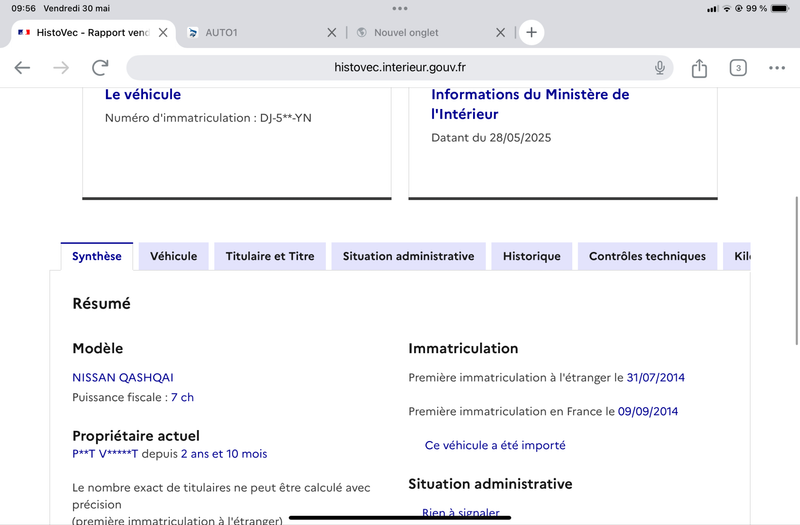Go back with the browser back arrow
800x525 pixels.
(x=22, y=68)
